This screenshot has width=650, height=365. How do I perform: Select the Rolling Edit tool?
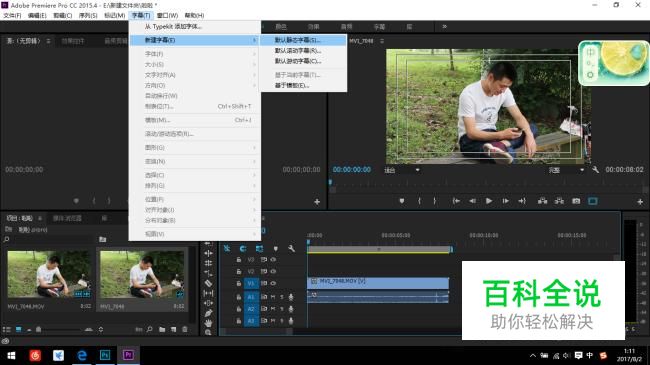[209, 263]
